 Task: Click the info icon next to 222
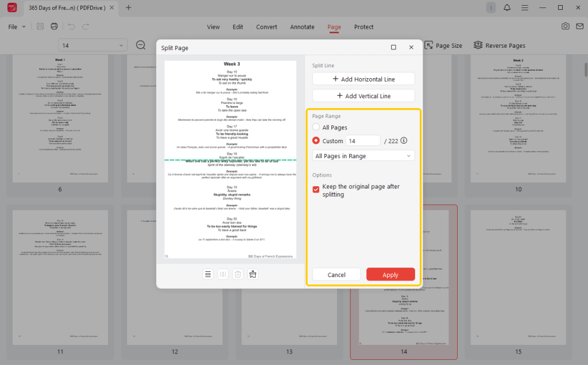coord(404,141)
